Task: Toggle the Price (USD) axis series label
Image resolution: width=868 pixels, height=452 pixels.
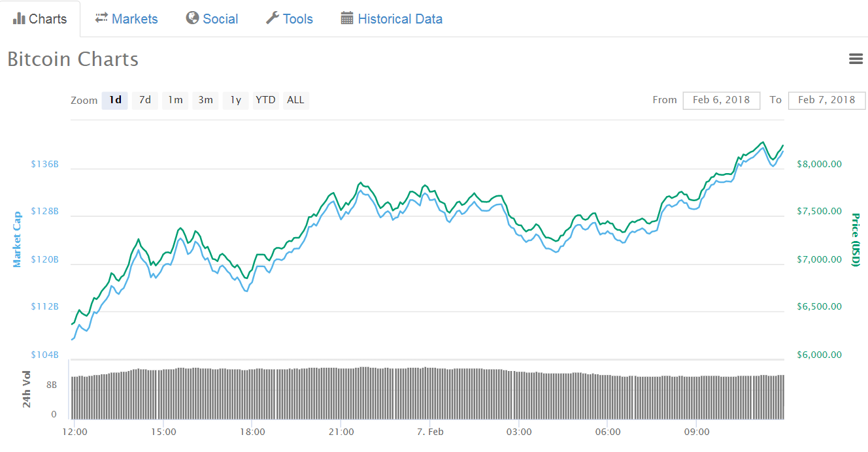Action: point(855,240)
